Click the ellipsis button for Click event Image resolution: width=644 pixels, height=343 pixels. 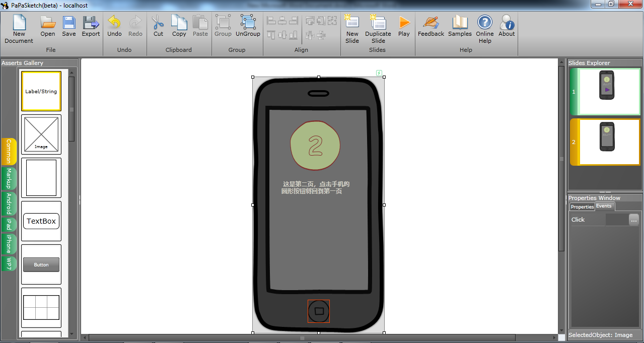click(x=633, y=220)
